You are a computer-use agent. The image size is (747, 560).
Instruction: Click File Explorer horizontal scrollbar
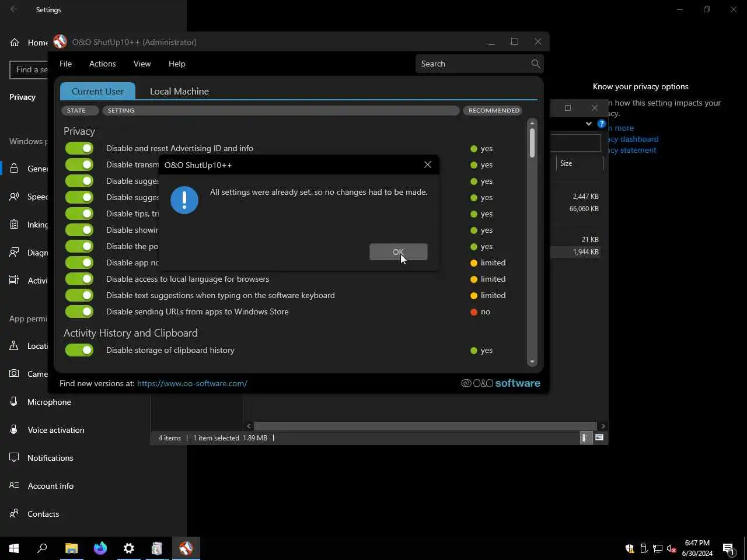(425, 426)
